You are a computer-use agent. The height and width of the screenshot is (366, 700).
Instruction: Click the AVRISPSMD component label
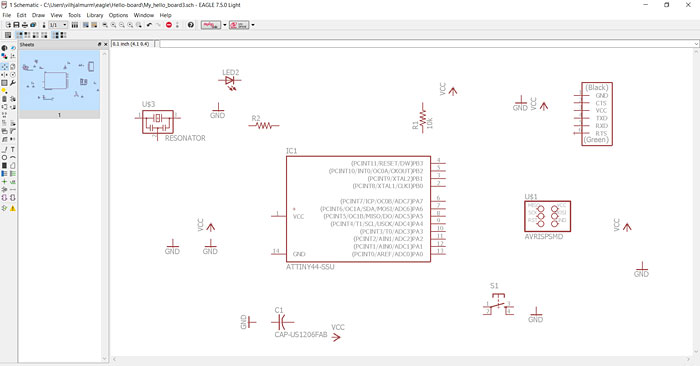tap(543, 237)
